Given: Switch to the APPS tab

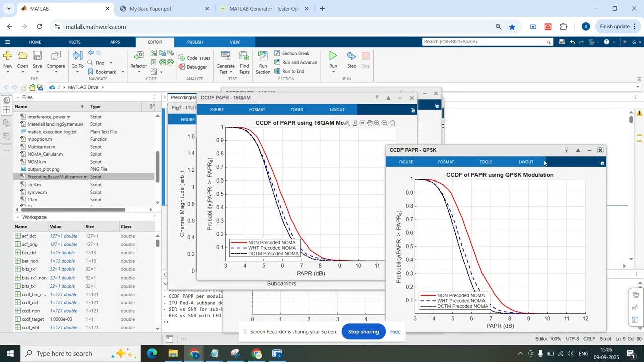Looking at the screenshot, I should pyautogui.click(x=115, y=42).
